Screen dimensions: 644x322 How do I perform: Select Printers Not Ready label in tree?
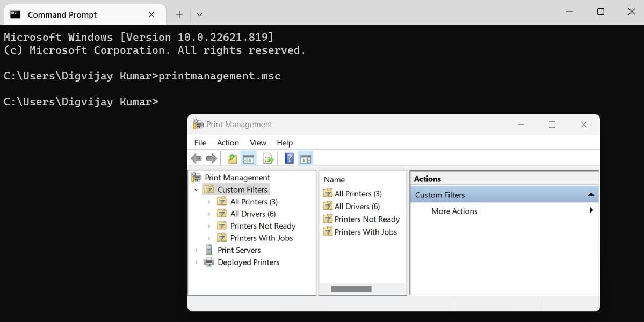(263, 226)
